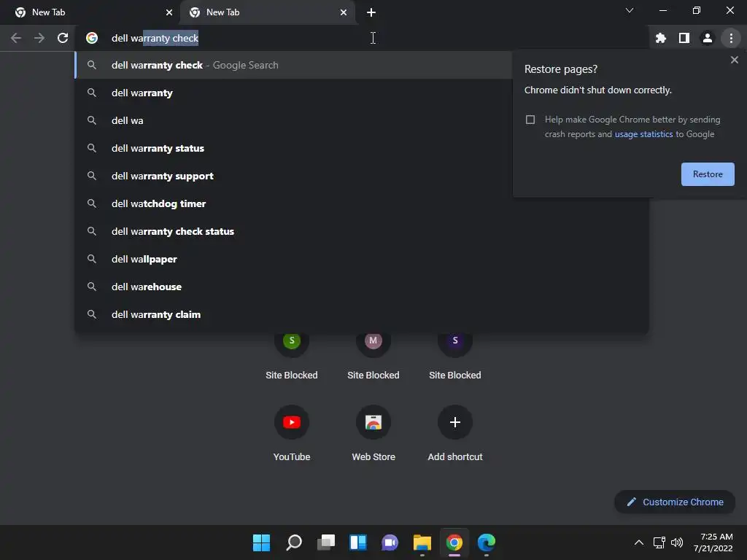Select 'dell warranty check status' suggestion
Image resolution: width=747 pixels, height=560 pixels.
point(361,231)
